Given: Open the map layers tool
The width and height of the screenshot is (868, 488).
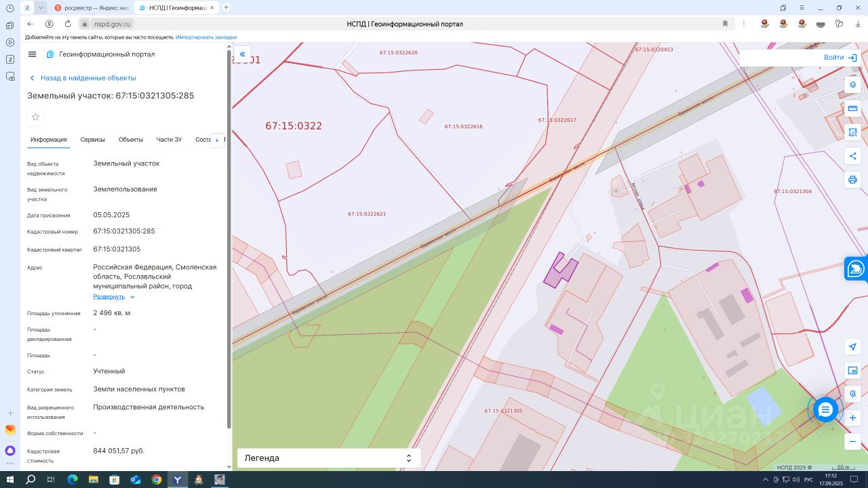Looking at the screenshot, I should click(853, 85).
